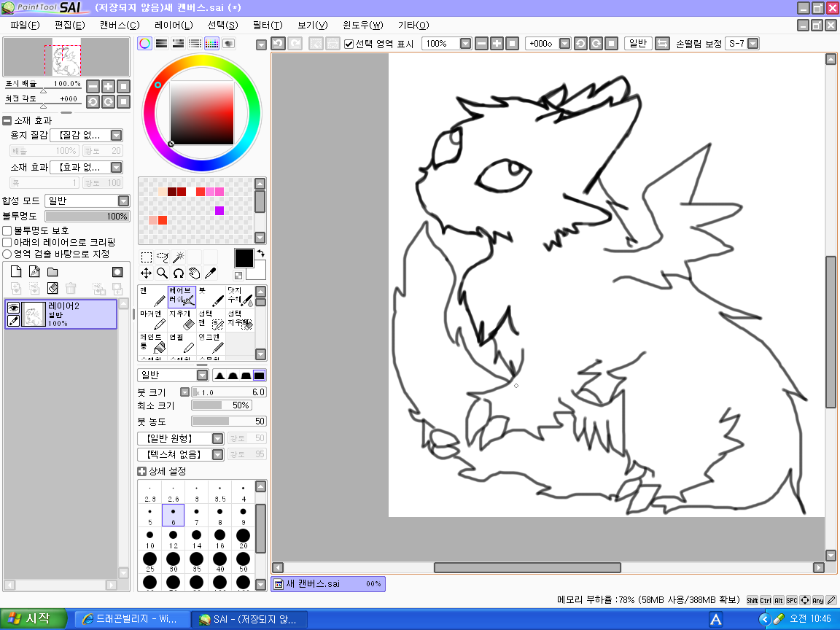This screenshot has width=840, height=630.
Task: Click the undo arrow in top toolbar
Action: pyautogui.click(x=278, y=44)
